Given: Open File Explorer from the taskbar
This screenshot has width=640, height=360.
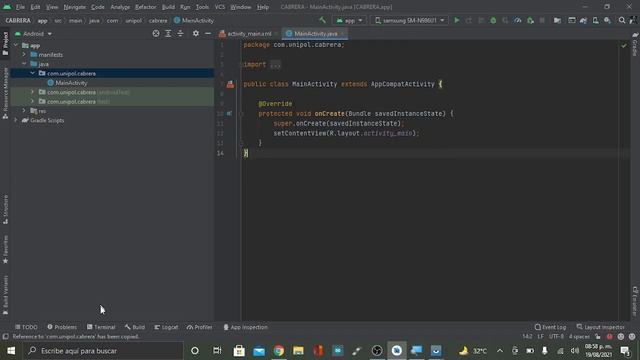Looking at the screenshot, I should tap(298, 351).
